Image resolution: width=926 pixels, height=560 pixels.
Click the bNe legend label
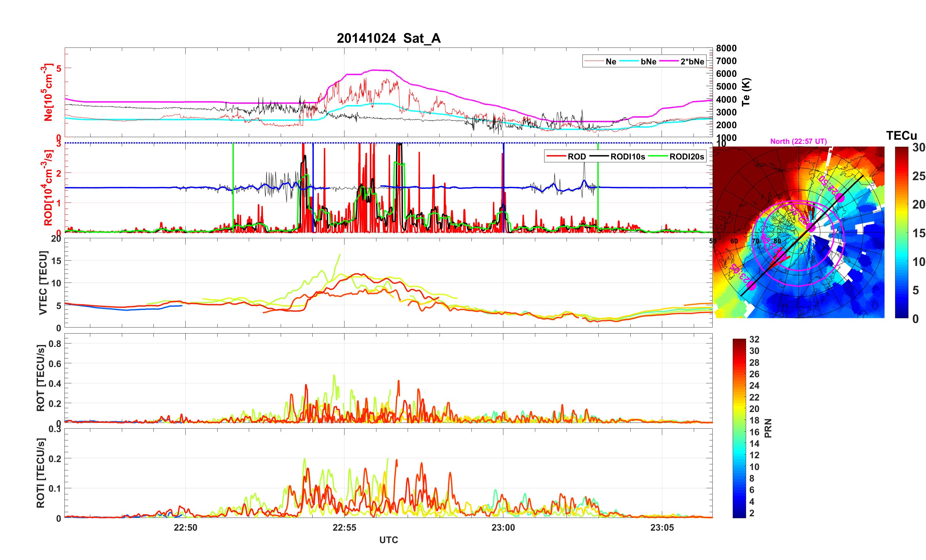(x=648, y=62)
